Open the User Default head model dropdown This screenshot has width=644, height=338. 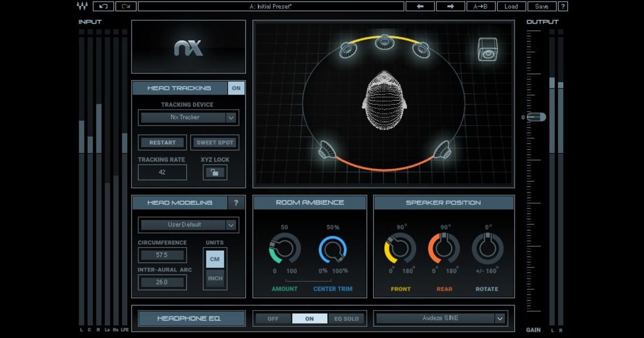click(x=188, y=225)
